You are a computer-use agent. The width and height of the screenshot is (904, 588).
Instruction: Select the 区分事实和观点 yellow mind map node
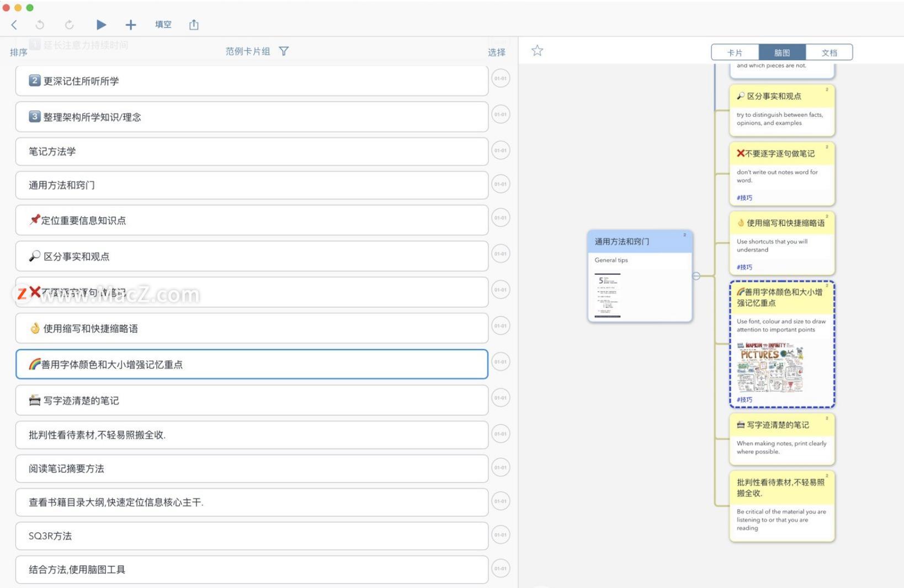coord(781,109)
